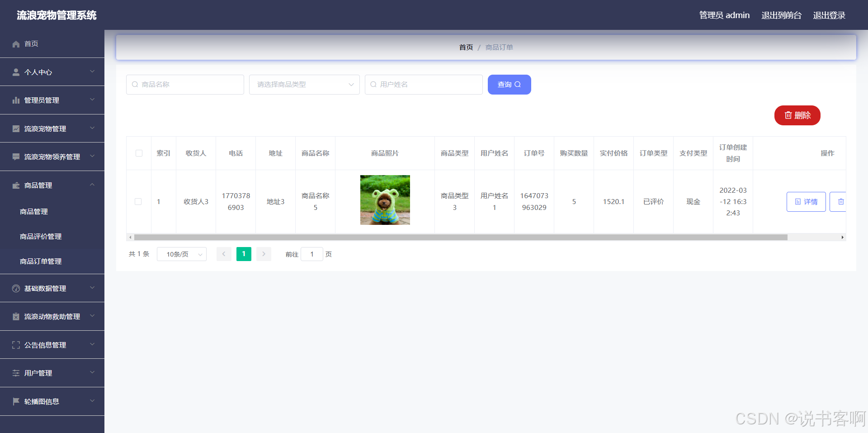Select page 1 in pagination

tap(244, 254)
